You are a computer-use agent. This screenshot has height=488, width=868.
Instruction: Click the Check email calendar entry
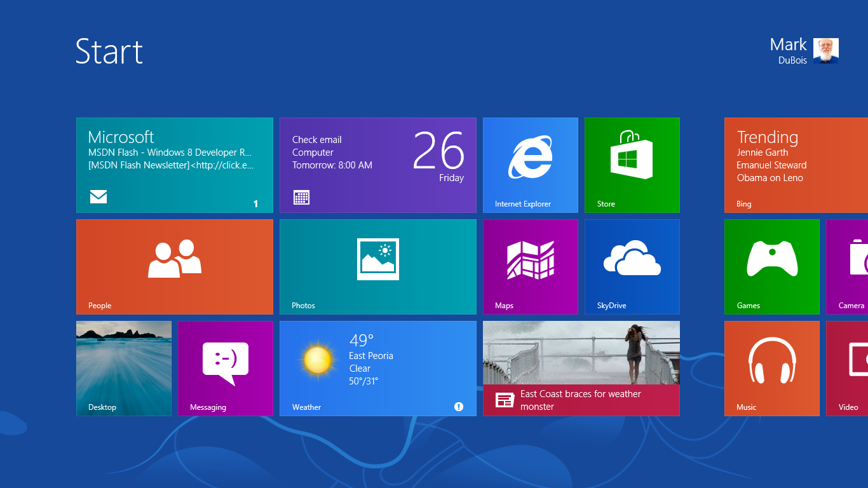coord(317,140)
